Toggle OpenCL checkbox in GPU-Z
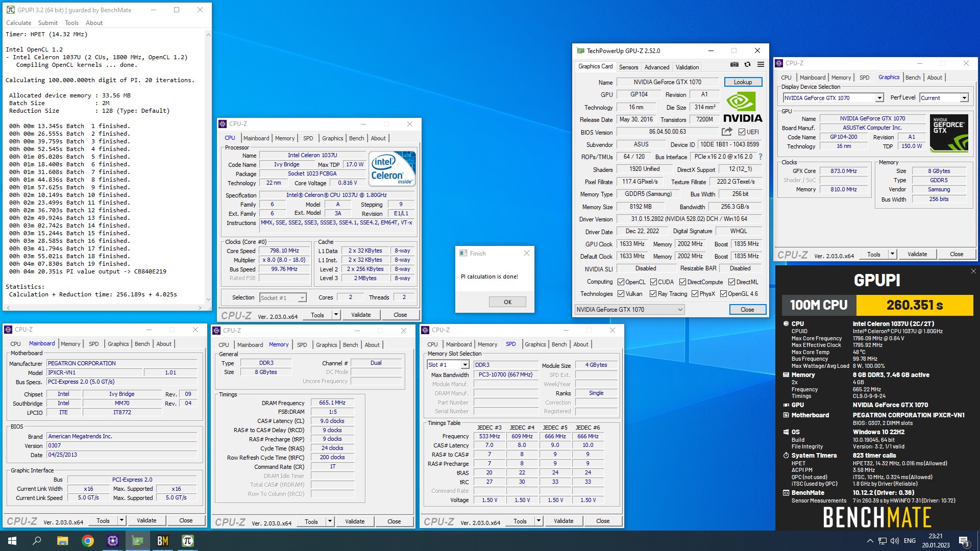 (x=621, y=282)
